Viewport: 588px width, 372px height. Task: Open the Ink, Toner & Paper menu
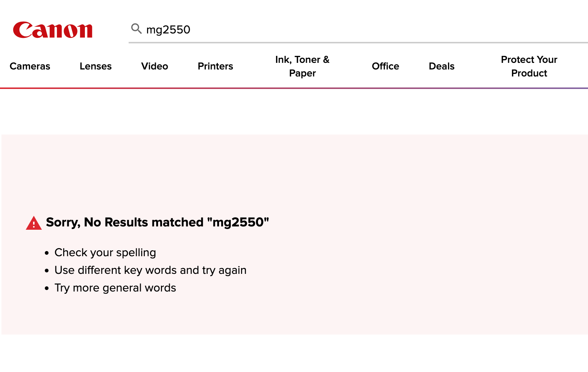tap(302, 66)
